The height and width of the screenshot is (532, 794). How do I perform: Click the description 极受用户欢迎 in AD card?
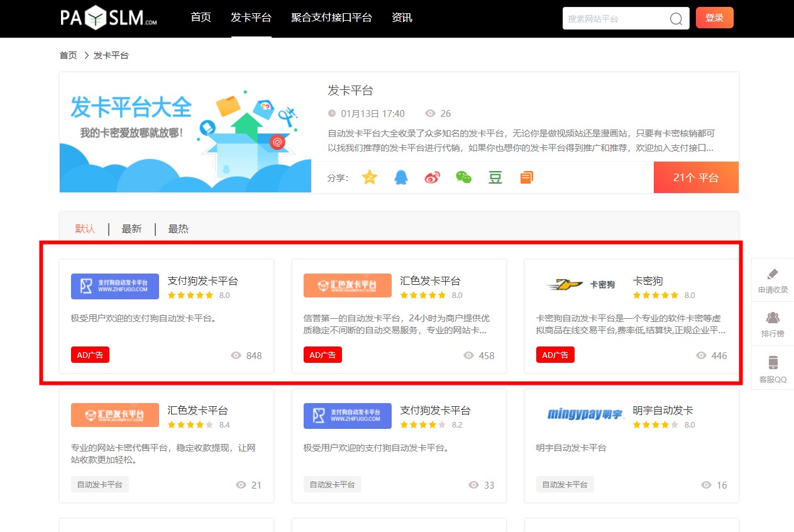pos(143,318)
